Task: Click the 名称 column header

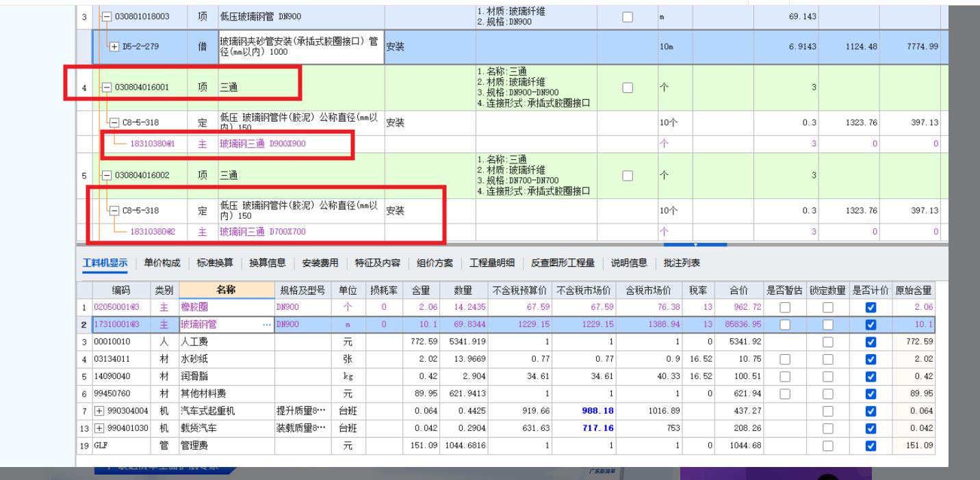Action: [x=225, y=291]
